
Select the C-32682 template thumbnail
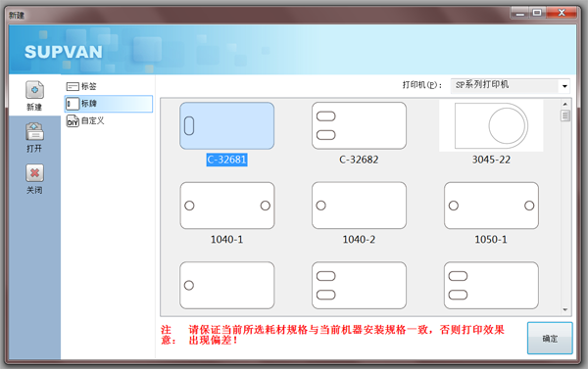[359, 126]
